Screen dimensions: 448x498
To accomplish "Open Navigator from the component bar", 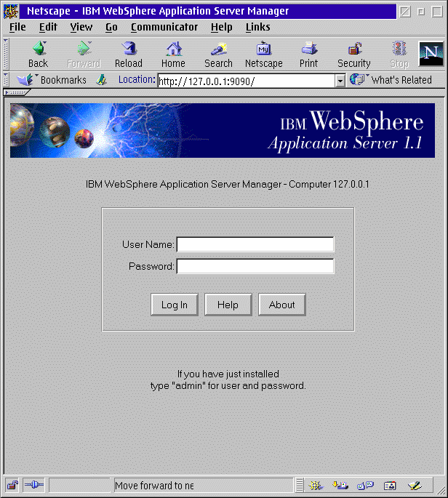I will (316, 486).
